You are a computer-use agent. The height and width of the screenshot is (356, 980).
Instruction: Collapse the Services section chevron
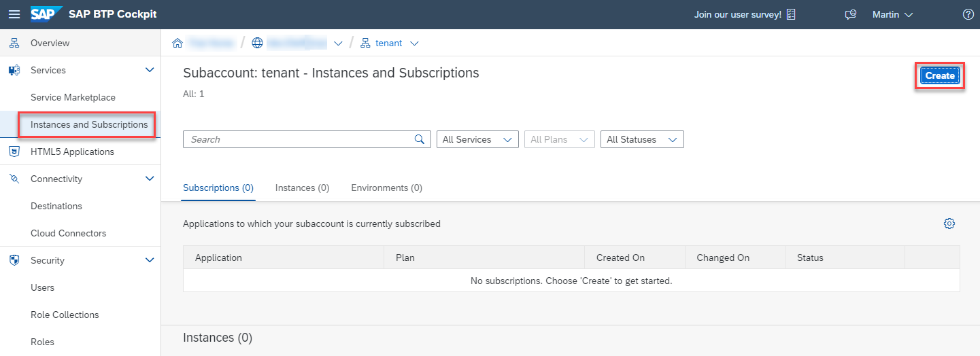[x=150, y=70]
